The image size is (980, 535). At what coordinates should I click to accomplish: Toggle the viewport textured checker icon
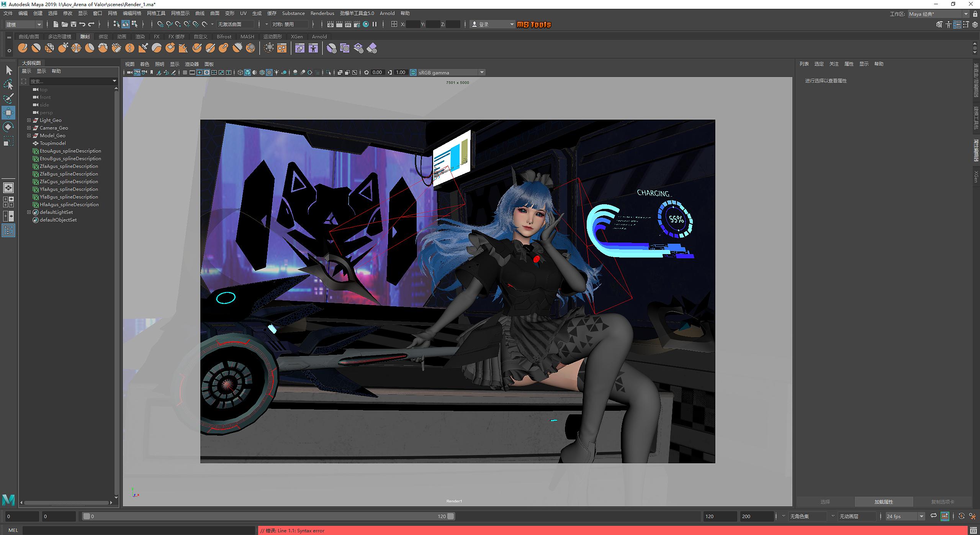point(269,72)
